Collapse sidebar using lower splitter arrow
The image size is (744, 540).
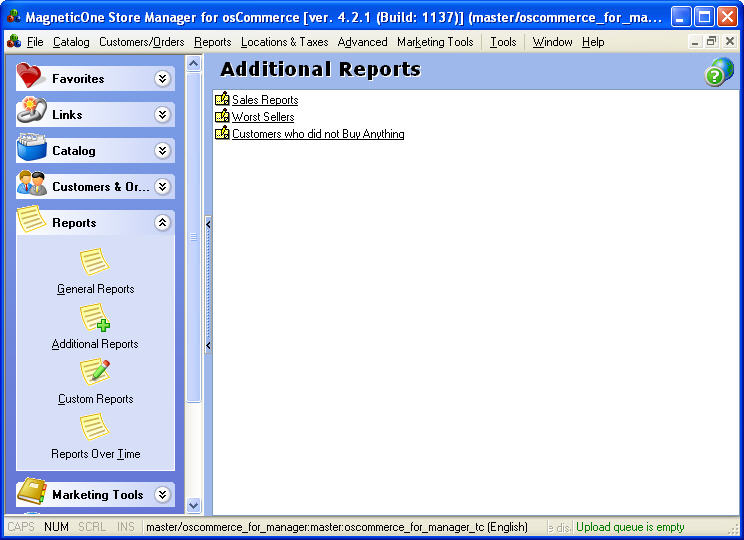click(208, 345)
